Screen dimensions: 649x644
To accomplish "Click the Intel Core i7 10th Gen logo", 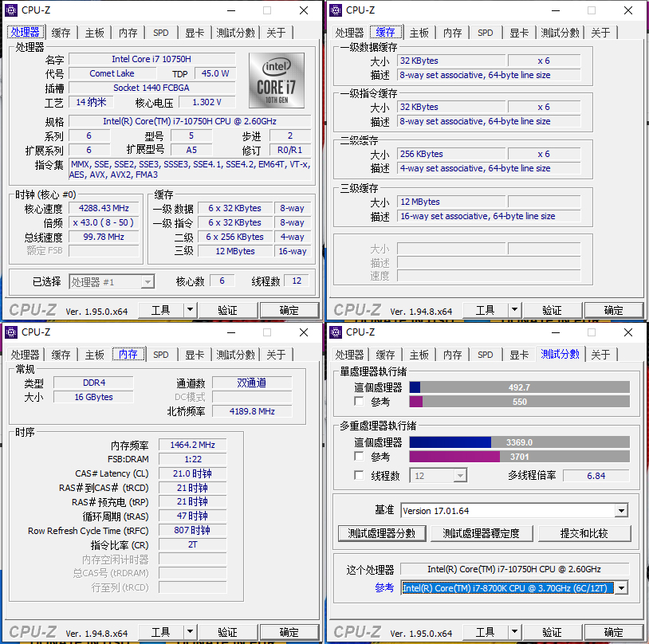I will tap(276, 80).
